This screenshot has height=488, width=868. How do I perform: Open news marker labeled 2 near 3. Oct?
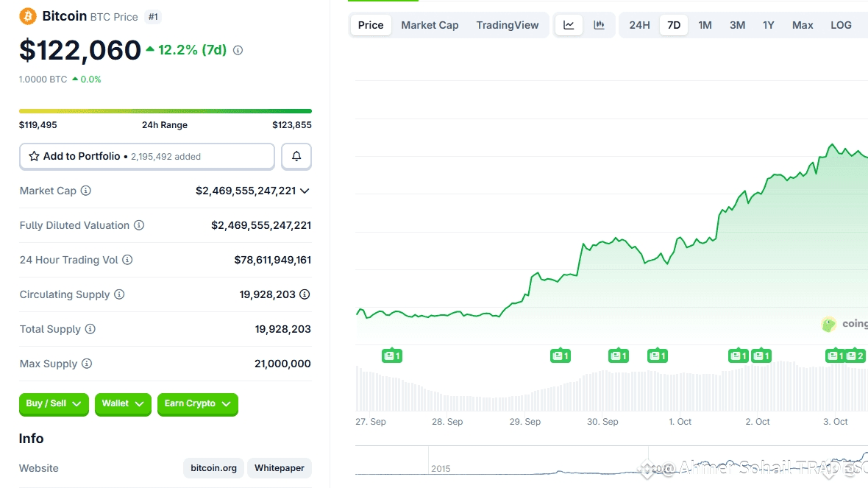coord(855,356)
